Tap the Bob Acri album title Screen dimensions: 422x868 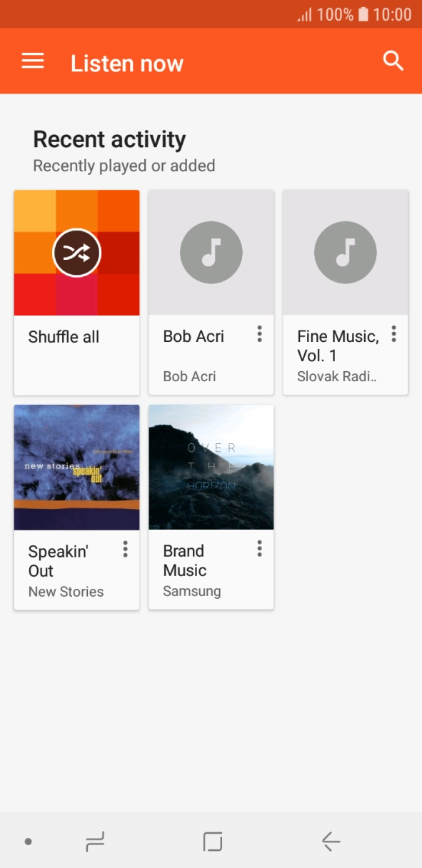click(x=194, y=336)
